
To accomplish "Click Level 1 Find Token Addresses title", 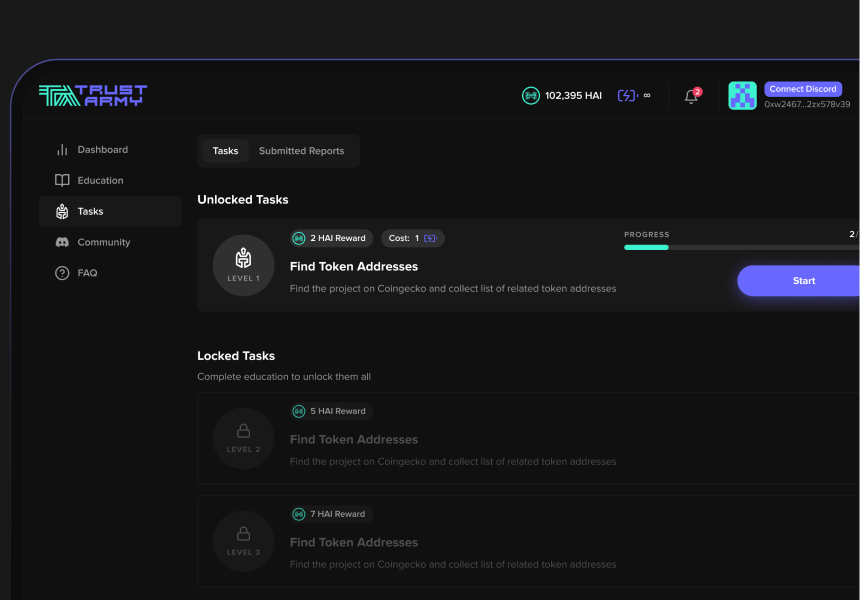I will (x=354, y=267).
